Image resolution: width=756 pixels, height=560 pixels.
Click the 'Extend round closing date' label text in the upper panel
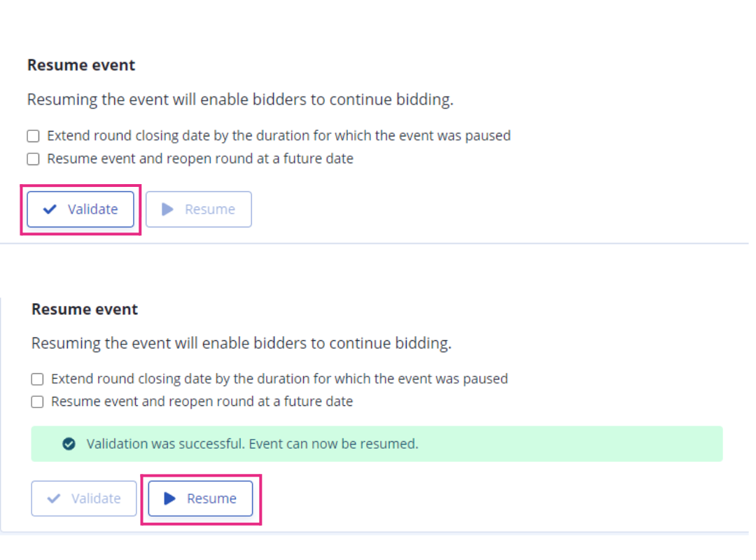279,136
